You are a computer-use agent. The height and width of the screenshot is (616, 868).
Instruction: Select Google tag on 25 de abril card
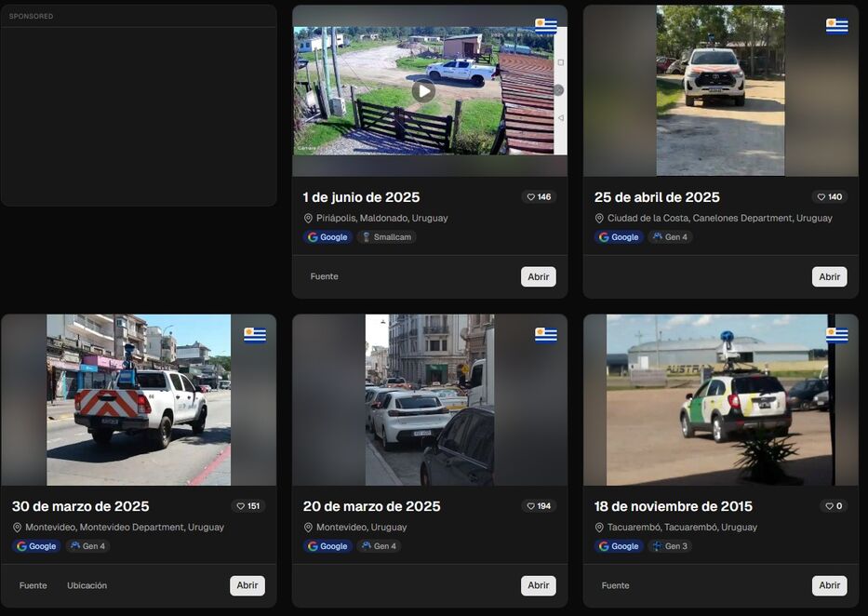(x=619, y=237)
